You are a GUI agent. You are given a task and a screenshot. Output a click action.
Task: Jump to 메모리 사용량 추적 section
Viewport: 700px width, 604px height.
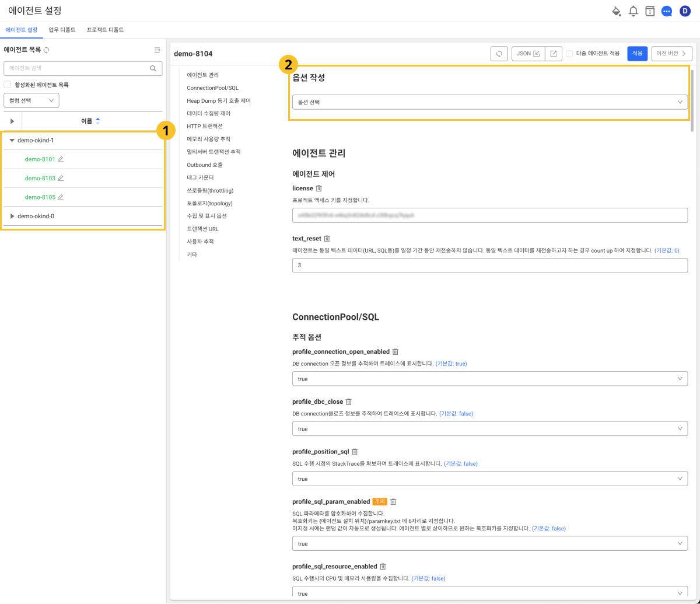point(208,139)
